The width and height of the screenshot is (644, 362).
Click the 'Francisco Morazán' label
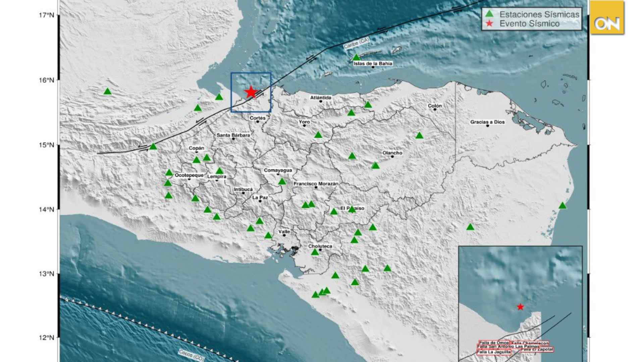pyautogui.click(x=316, y=184)
